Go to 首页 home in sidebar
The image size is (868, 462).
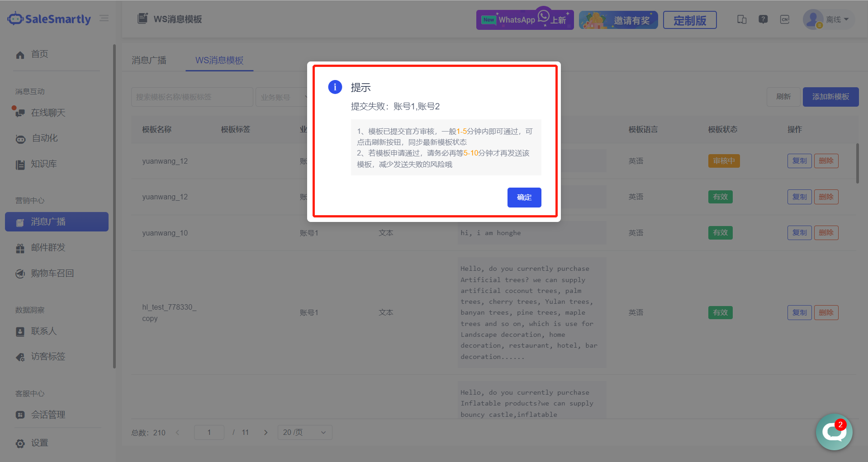[x=39, y=54]
